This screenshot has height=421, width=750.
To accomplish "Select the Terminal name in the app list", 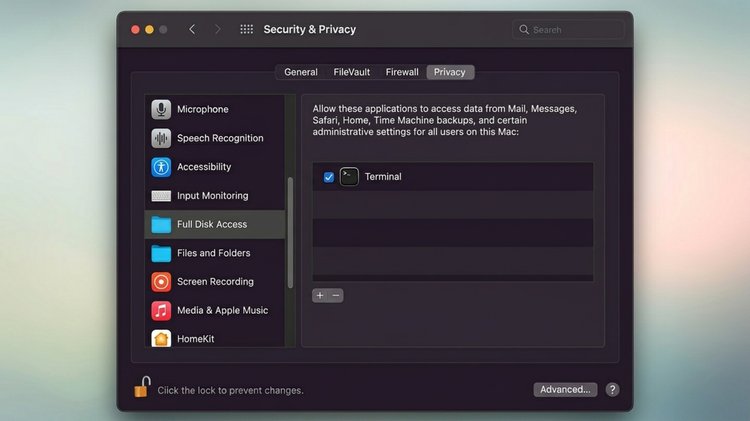I will (x=383, y=177).
